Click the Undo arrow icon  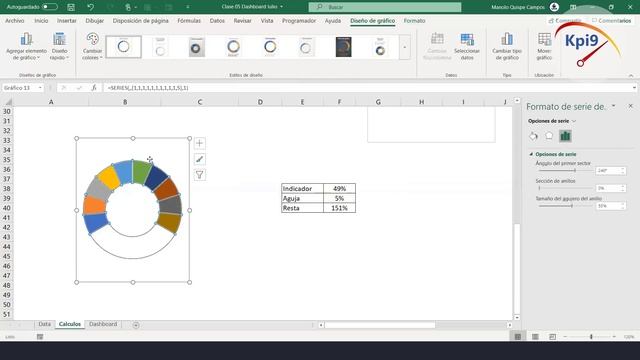(x=90, y=7)
